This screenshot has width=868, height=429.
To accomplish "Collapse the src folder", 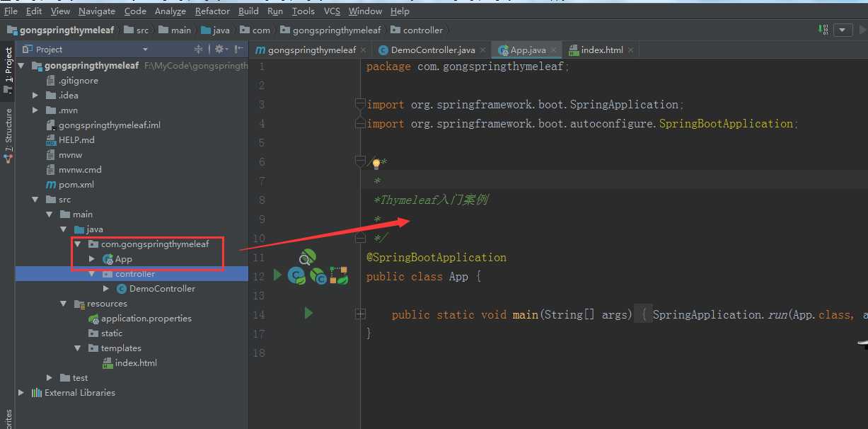I will [x=35, y=199].
